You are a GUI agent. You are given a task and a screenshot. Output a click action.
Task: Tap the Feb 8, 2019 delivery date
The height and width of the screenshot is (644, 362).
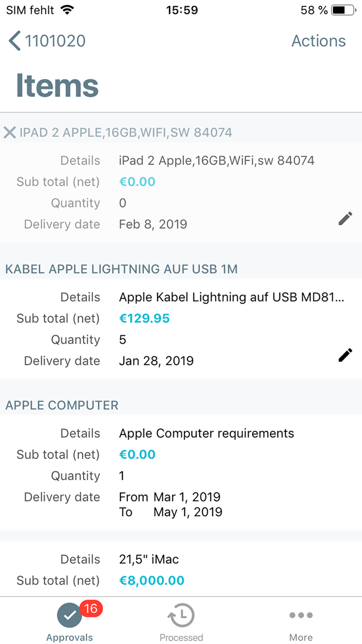(x=153, y=224)
